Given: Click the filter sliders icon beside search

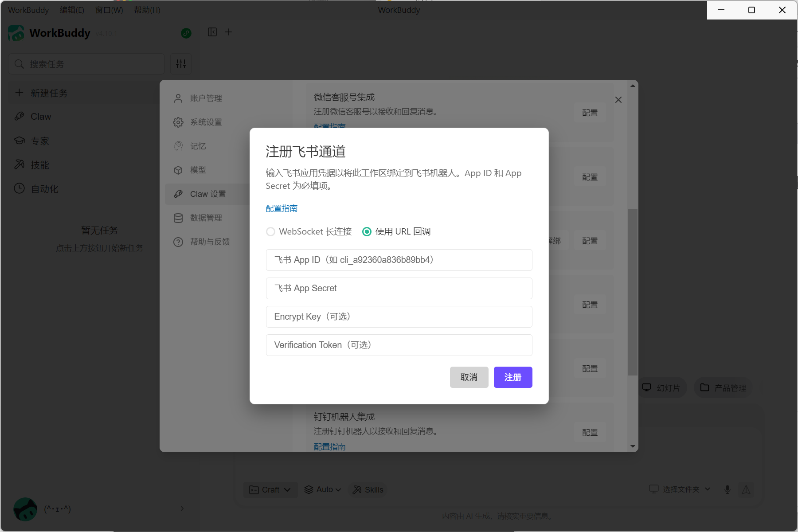Looking at the screenshot, I should pos(181,64).
